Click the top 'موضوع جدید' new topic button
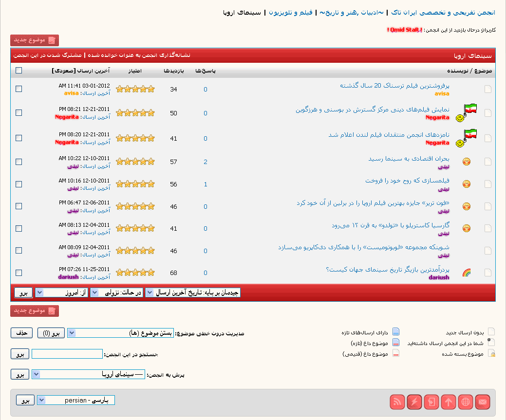Image resolution: width=506 pixels, height=420 pixels. (x=35, y=40)
